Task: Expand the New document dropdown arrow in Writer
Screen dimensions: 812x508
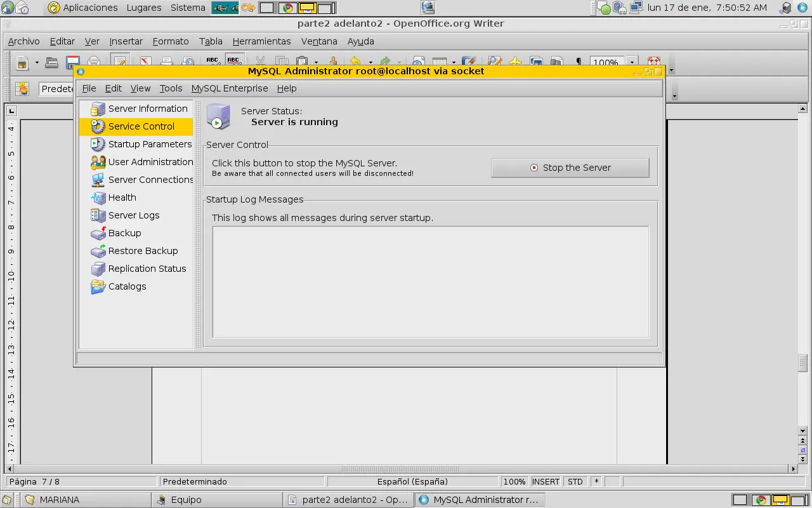Action: pyautogui.click(x=37, y=62)
